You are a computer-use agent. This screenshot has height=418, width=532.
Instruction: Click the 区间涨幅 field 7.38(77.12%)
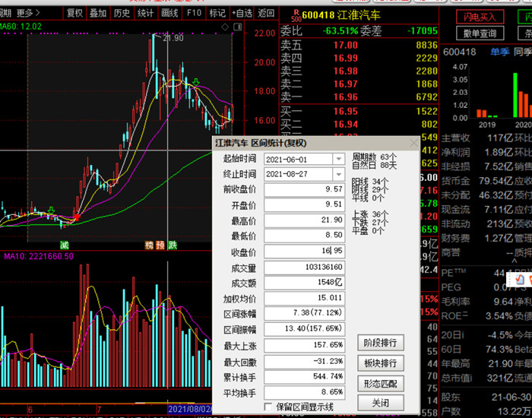click(304, 313)
